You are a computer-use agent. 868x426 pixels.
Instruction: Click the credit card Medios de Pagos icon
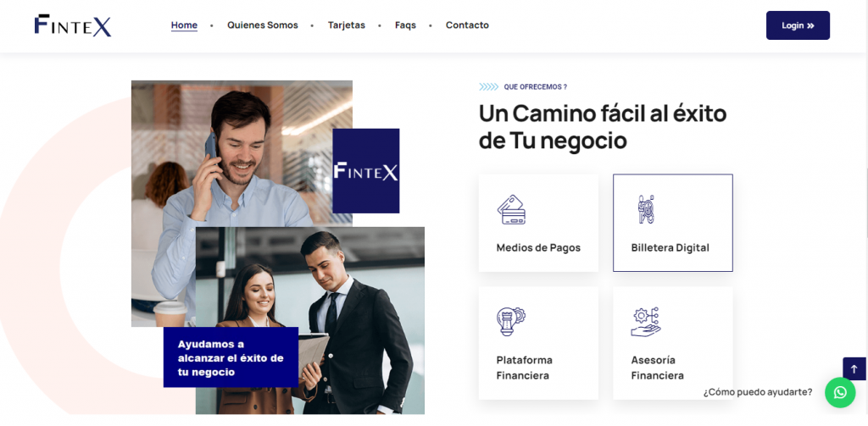coord(511,210)
